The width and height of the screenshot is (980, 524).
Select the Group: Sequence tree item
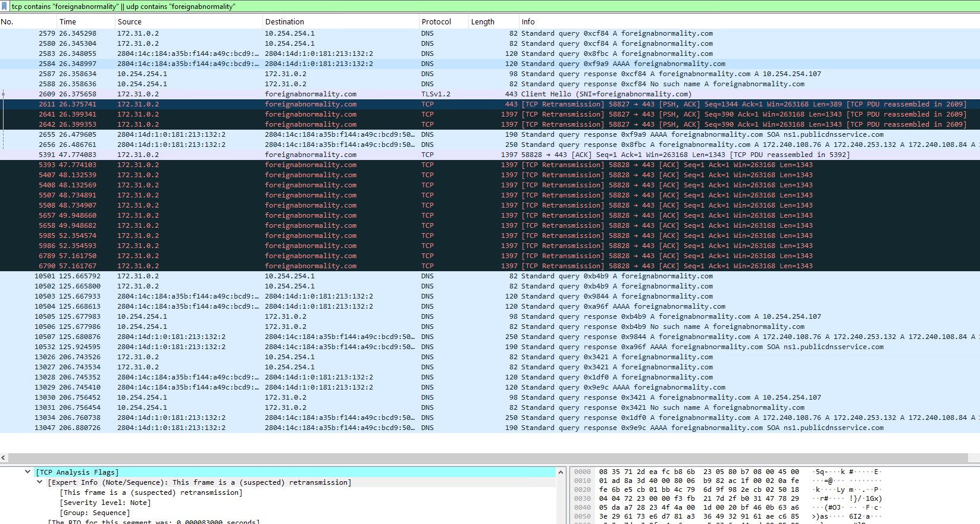coord(94,513)
